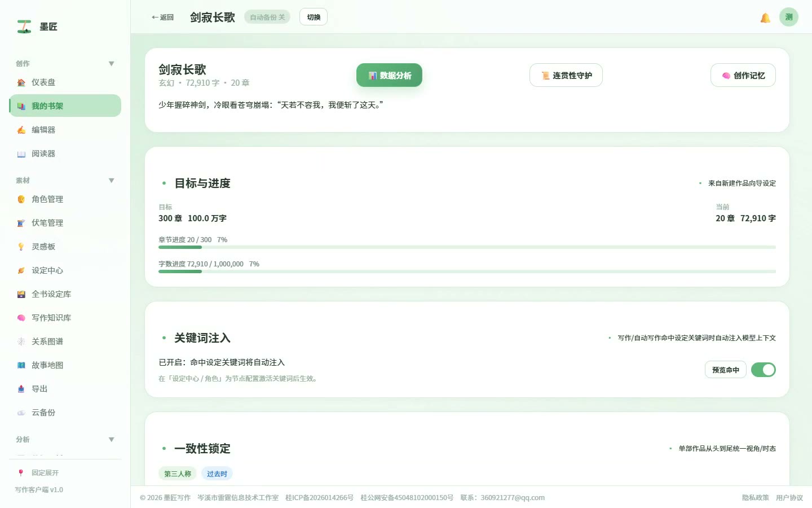Open the 用户协议 footer link
Screen dimensions: 812x508
[x=789, y=498]
